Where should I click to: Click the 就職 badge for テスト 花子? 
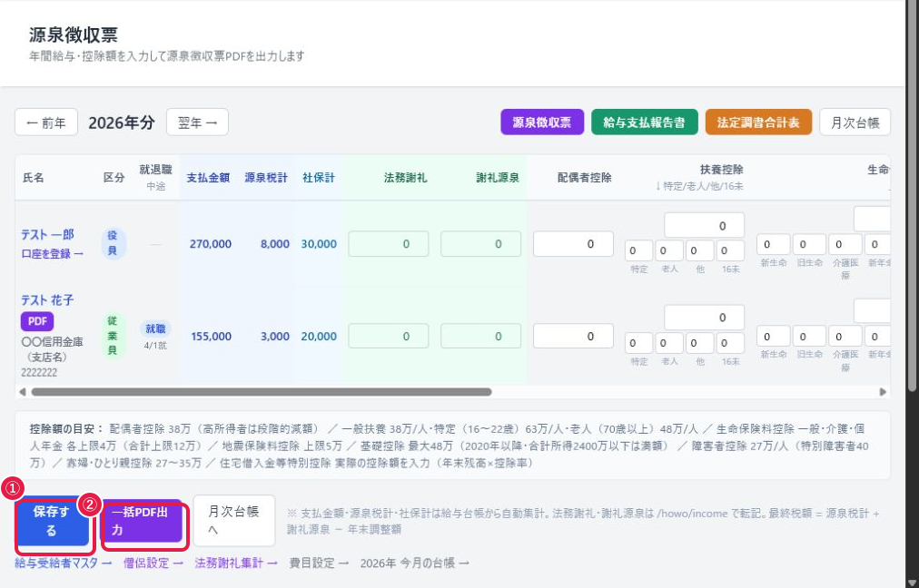155,328
